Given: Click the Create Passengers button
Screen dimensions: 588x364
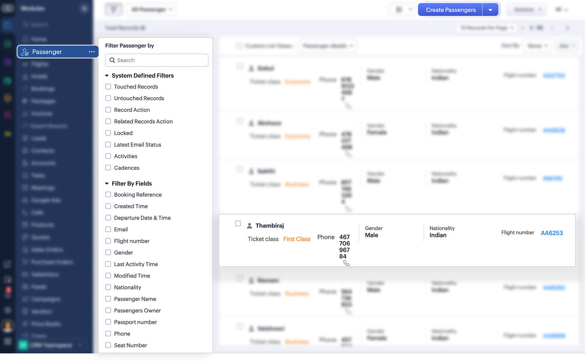Looking at the screenshot, I should (450, 9).
